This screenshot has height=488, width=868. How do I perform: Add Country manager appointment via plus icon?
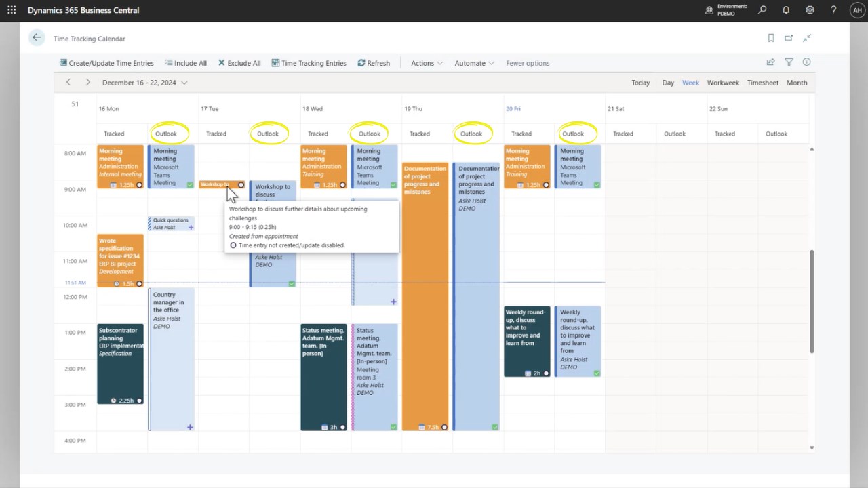point(190,427)
